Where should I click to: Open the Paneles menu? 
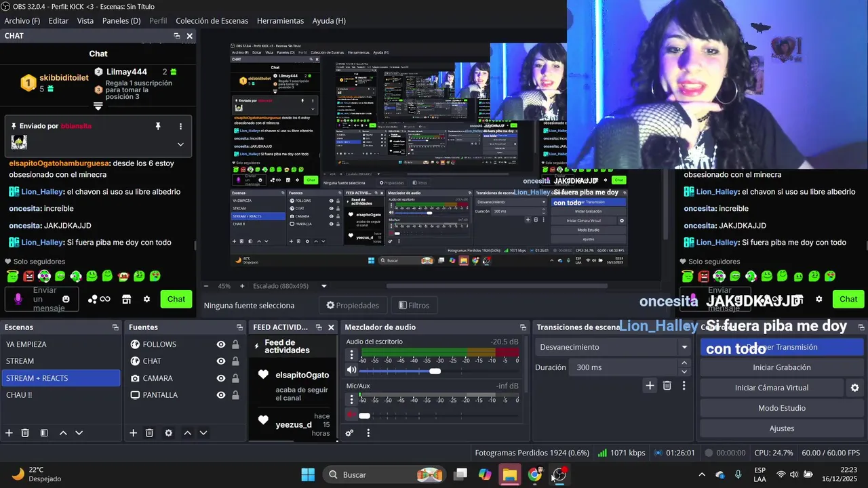pyautogui.click(x=121, y=21)
